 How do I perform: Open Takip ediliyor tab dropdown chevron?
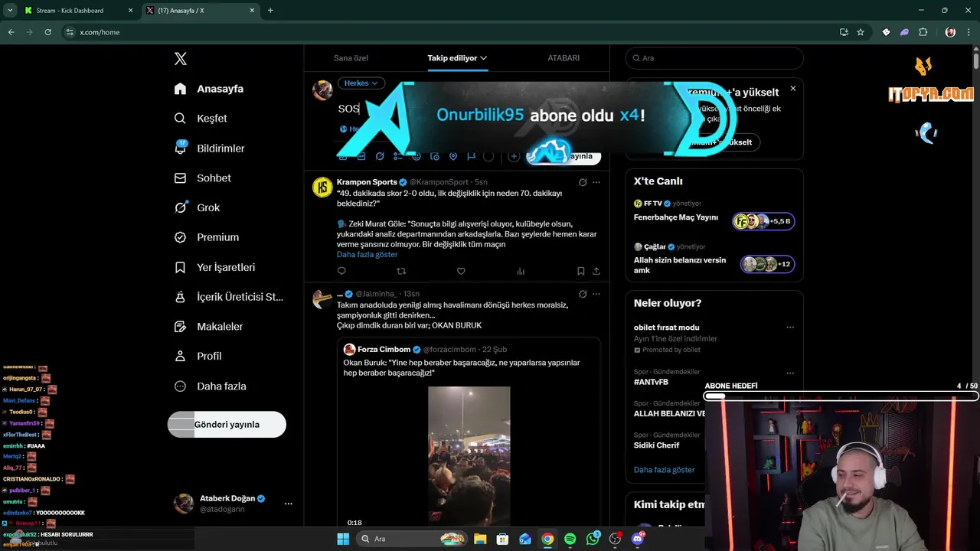pos(484,58)
